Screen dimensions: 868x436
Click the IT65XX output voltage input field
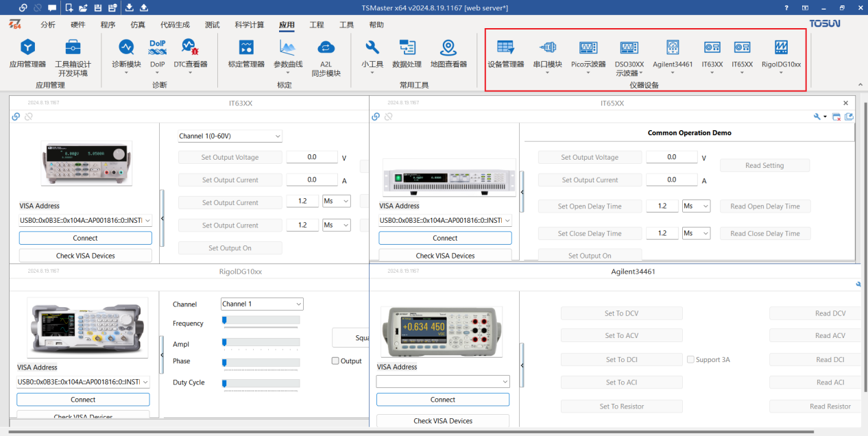coord(672,157)
